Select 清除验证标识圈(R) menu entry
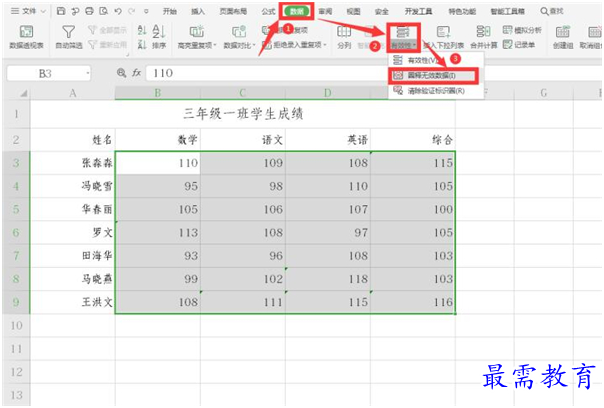Screen dimensions: 604x408 coord(434,91)
